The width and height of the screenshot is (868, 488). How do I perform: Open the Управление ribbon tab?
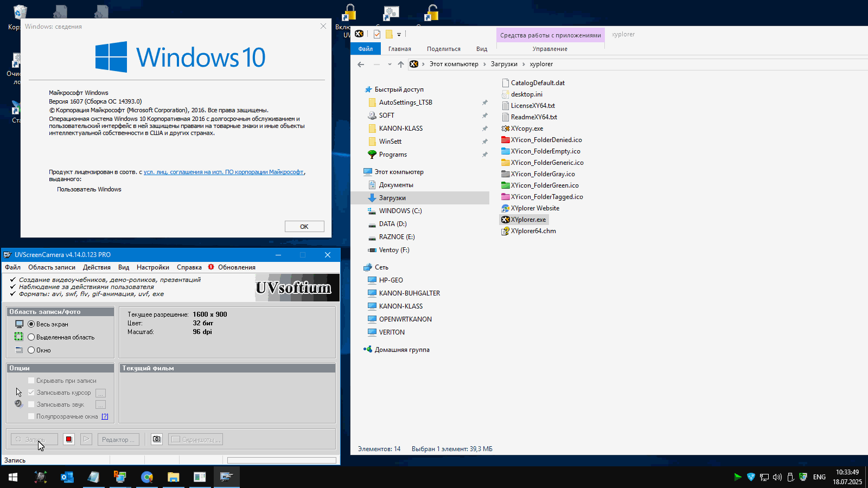(x=550, y=49)
